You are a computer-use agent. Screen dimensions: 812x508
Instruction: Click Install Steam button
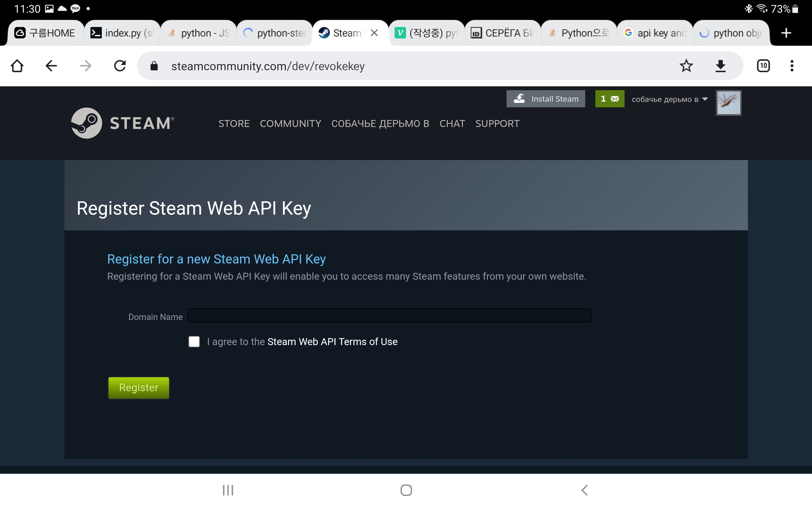pos(546,99)
